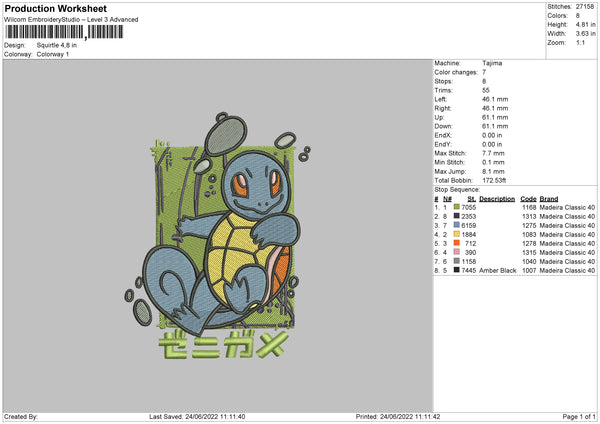Click the design name 'Squirtle 4,8 in'
This screenshot has width=600, height=424.
click(57, 45)
